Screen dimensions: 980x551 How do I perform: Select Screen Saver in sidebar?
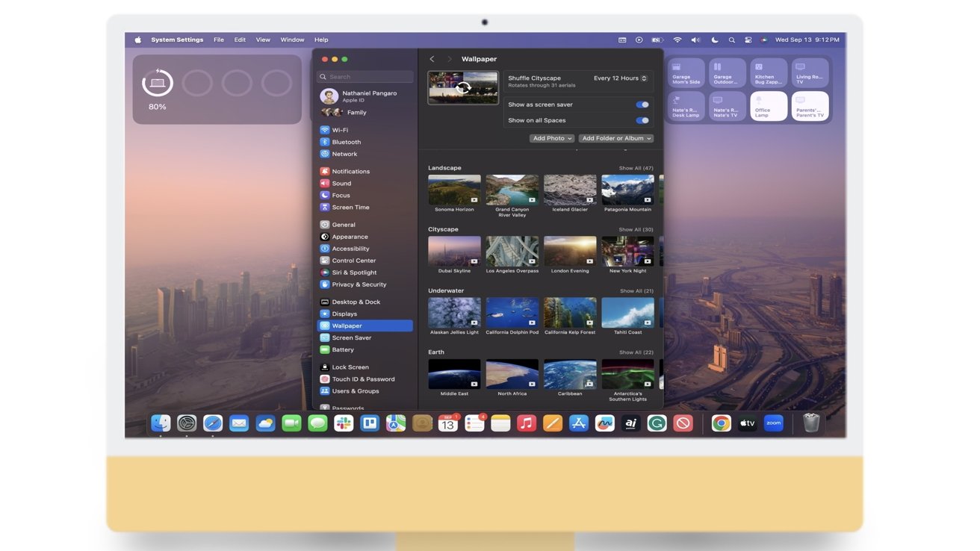tap(351, 337)
